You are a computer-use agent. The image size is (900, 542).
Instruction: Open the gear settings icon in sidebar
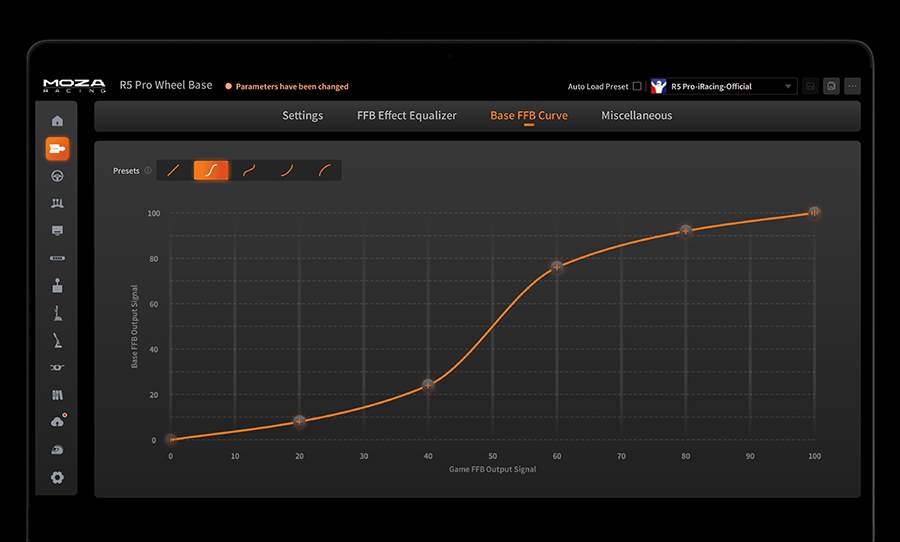click(x=57, y=477)
